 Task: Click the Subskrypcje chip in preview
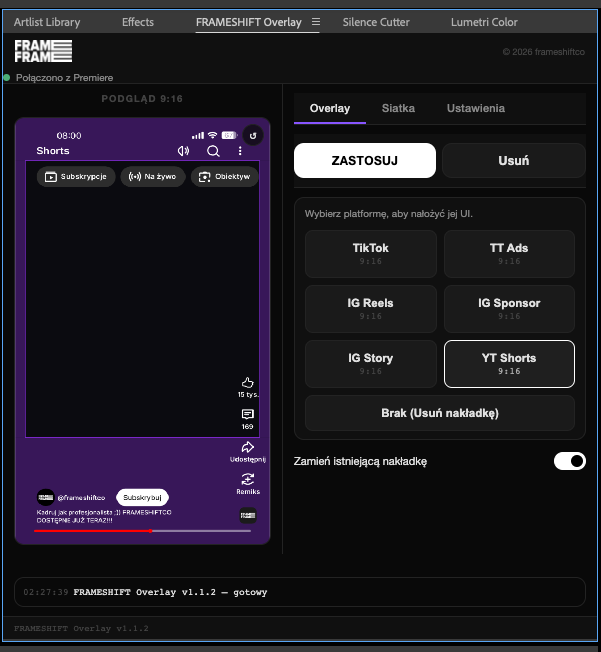(76, 177)
